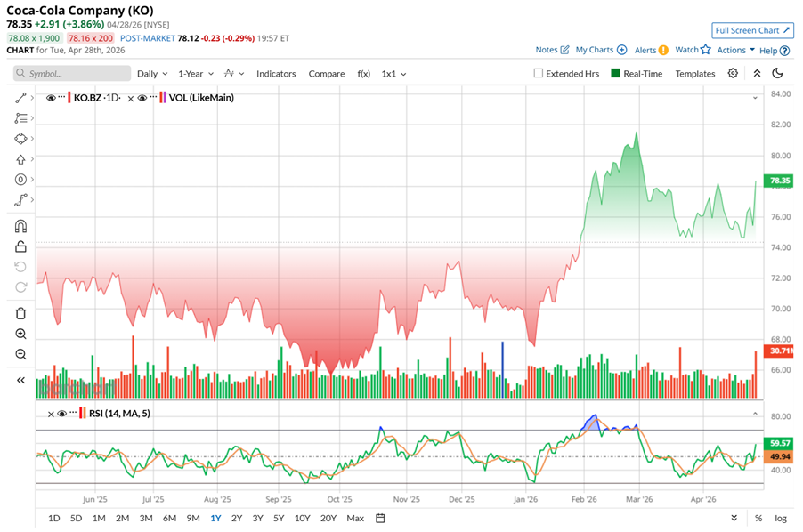Toggle the magnet snap mode
Image resolution: width=803 pixels, height=532 pixels.
coord(20,226)
